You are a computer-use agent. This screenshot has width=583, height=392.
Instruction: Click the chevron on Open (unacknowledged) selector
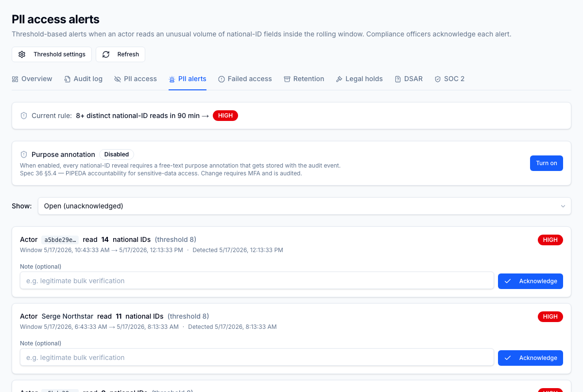tap(563, 206)
